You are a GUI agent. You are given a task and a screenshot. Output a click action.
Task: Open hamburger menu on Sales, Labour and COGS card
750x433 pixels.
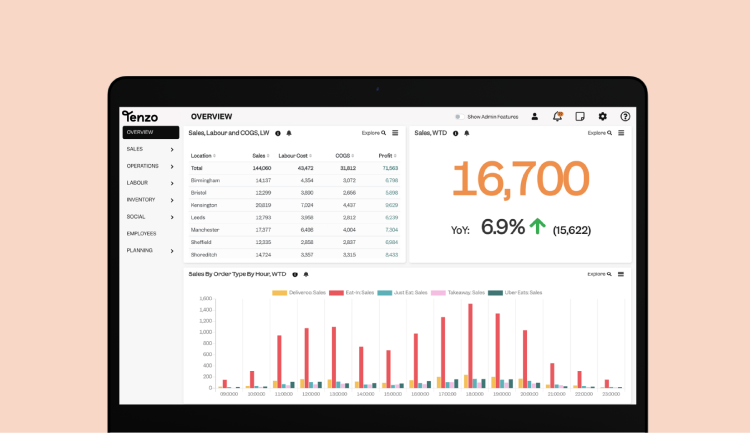[x=395, y=133]
